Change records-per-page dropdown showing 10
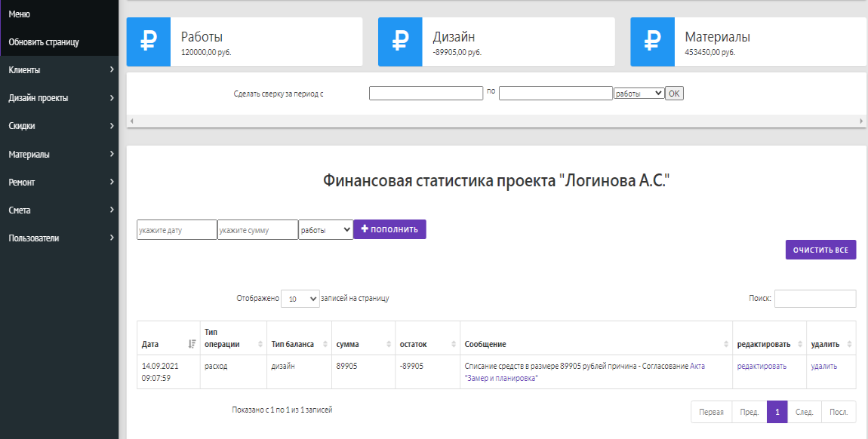Viewport: 868px width, 439px height. click(x=300, y=299)
